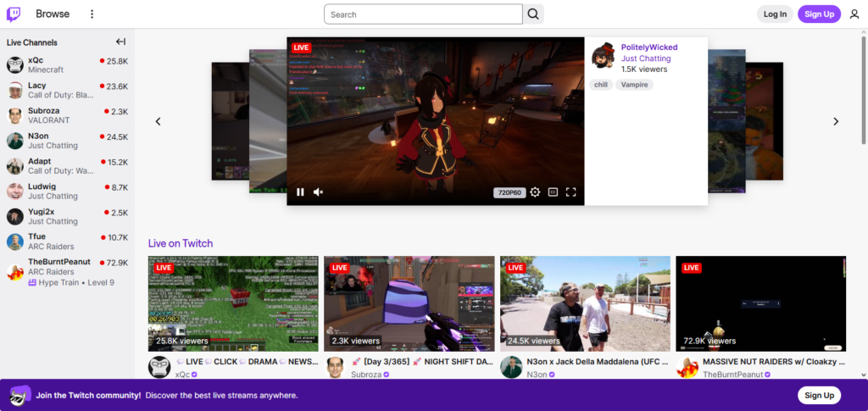The width and height of the screenshot is (868, 411).
Task: Open Subroza avatar in sidebar
Action: point(15,115)
